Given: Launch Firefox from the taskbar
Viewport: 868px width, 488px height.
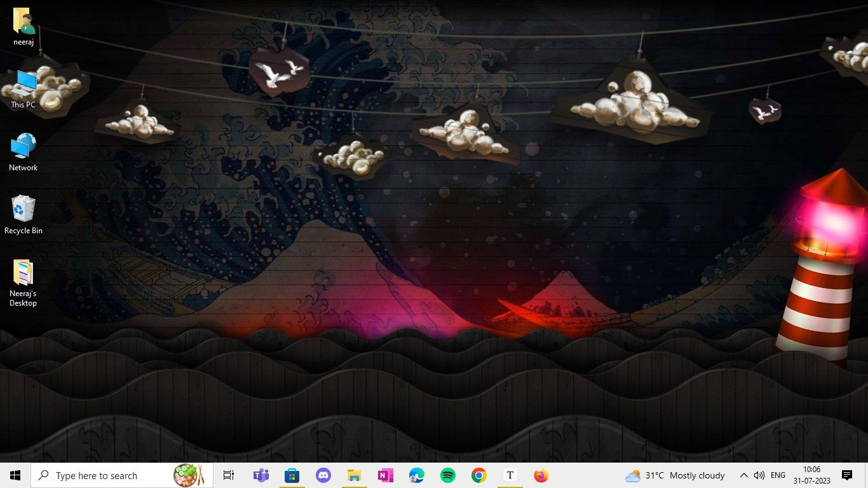Looking at the screenshot, I should [541, 475].
